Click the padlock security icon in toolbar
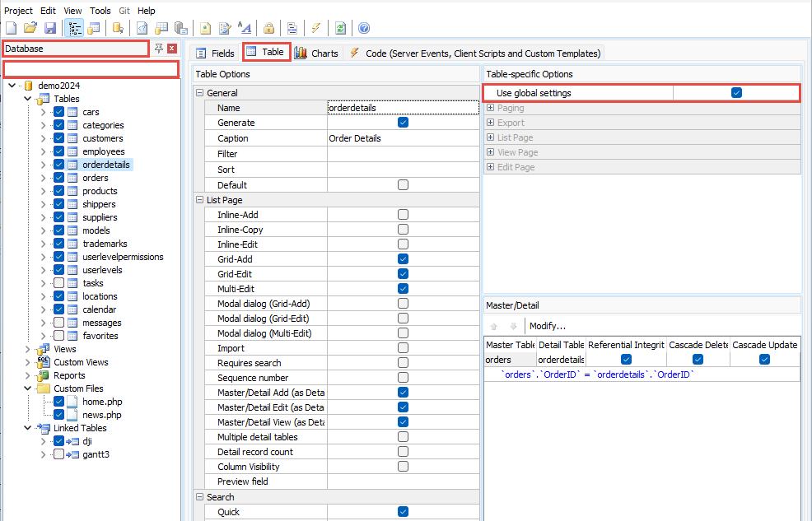Image resolution: width=812 pixels, height=521 pixels. [x=269, y=29]
